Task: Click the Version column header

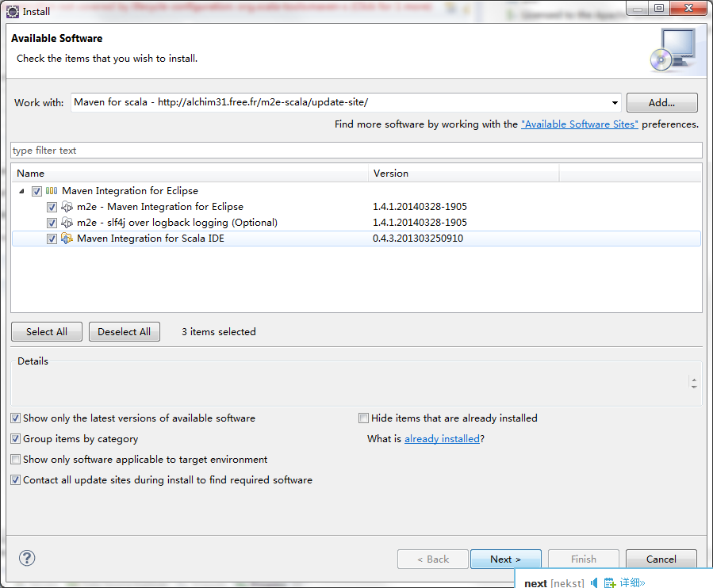Action: click(x=463, y=173)
